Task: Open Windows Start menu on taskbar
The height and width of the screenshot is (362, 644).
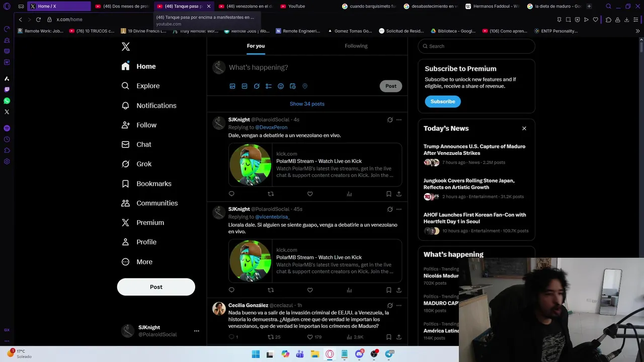Action: click(256, 354)
